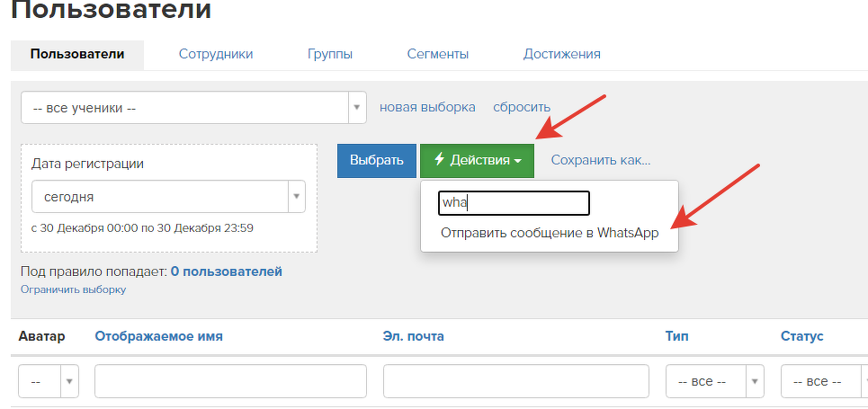The height and width of the screenshot is (409, 868).
Task: Focus the action search field containing 'wha'
Action: [x=514, y=203]
